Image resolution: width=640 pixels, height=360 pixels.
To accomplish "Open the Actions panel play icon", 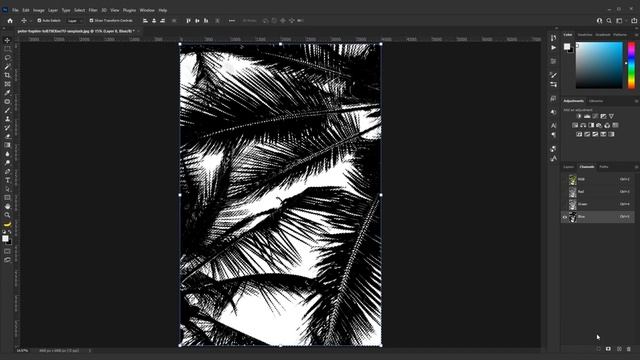I will tap(553, 48).
